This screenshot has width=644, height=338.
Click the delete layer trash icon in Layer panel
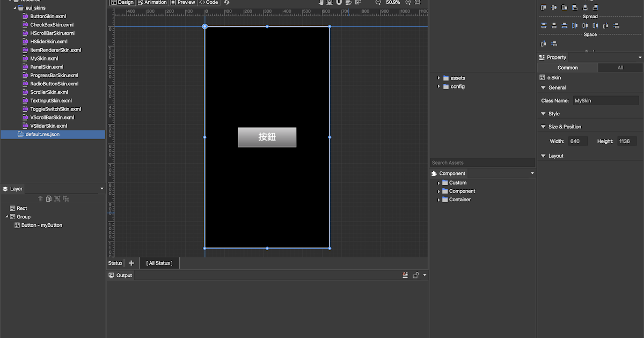click(x=40, y=199)
